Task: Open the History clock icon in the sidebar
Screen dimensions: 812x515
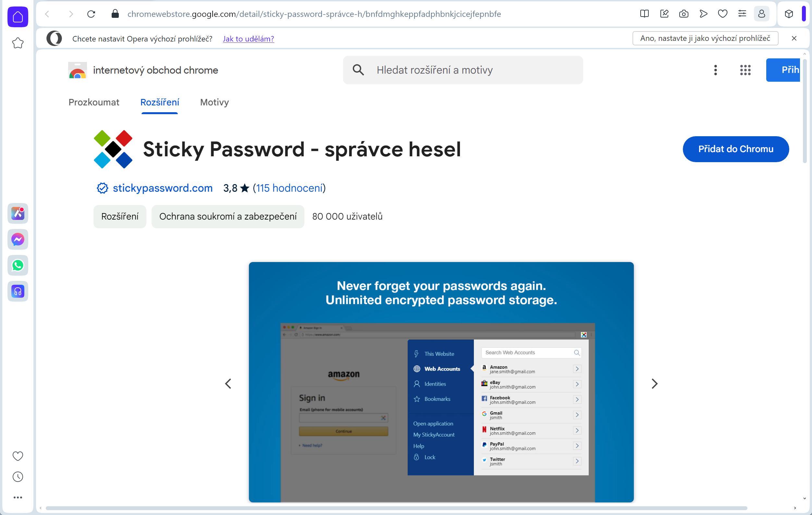Action: click(x=18, y=477)
